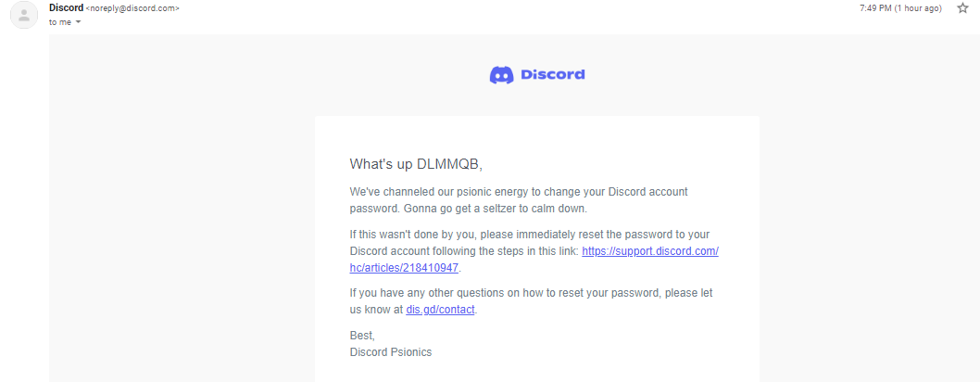Click the greeting 'What's up DLMMQB,'
This screenshot has width=980, height=382.
point(416,164)
